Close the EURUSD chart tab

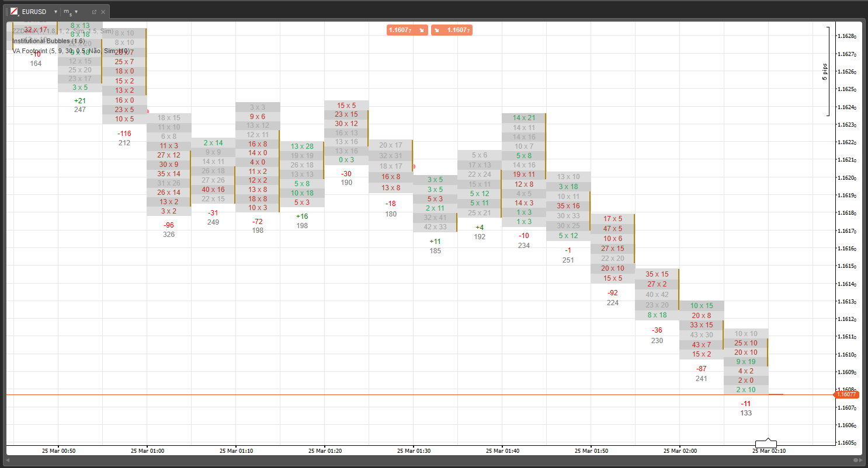(103, 12)
